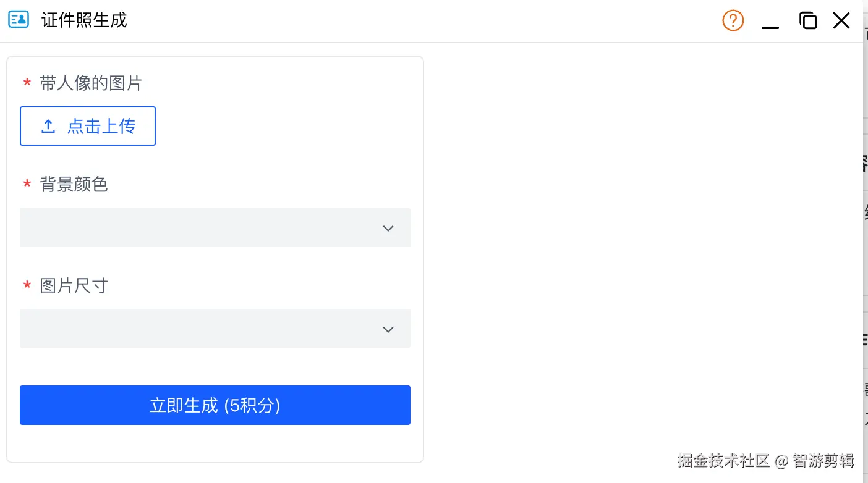Click the partially visible panel at right edge

click(x=865, y=247)
